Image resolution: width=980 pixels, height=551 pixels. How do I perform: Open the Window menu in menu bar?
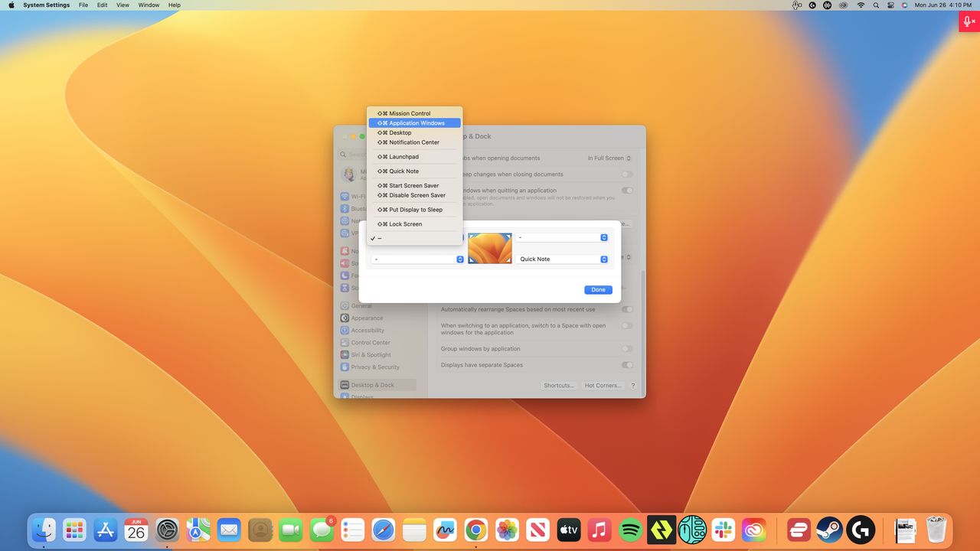point(149,5)
